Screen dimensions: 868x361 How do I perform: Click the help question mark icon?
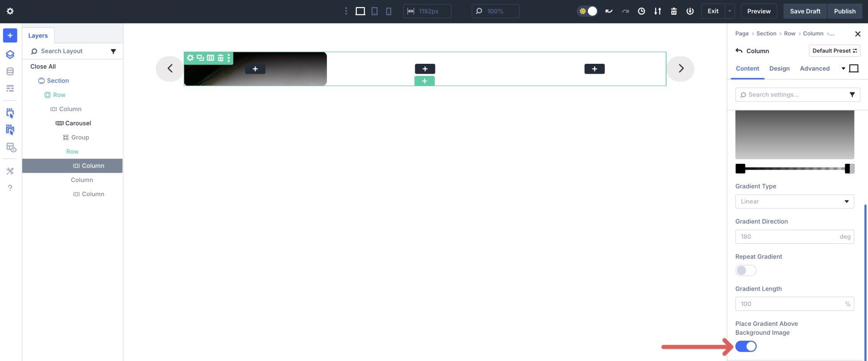click(x=10, y=188)
